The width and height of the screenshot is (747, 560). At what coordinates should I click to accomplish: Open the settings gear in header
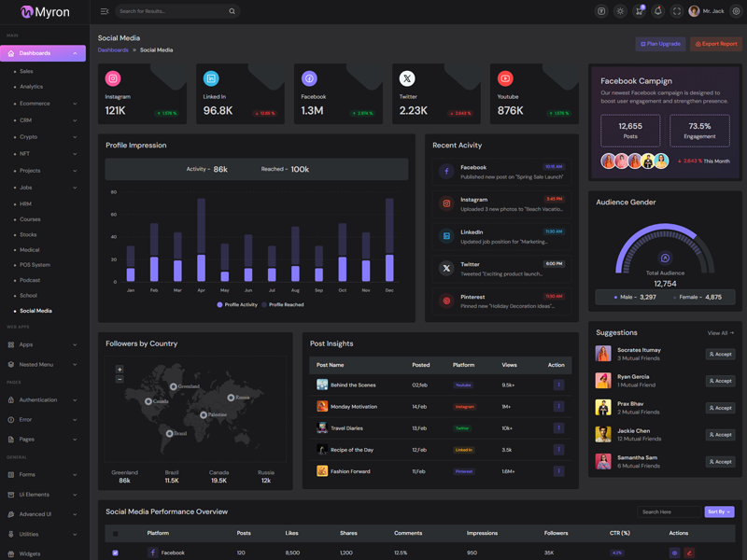pos(736,11)
